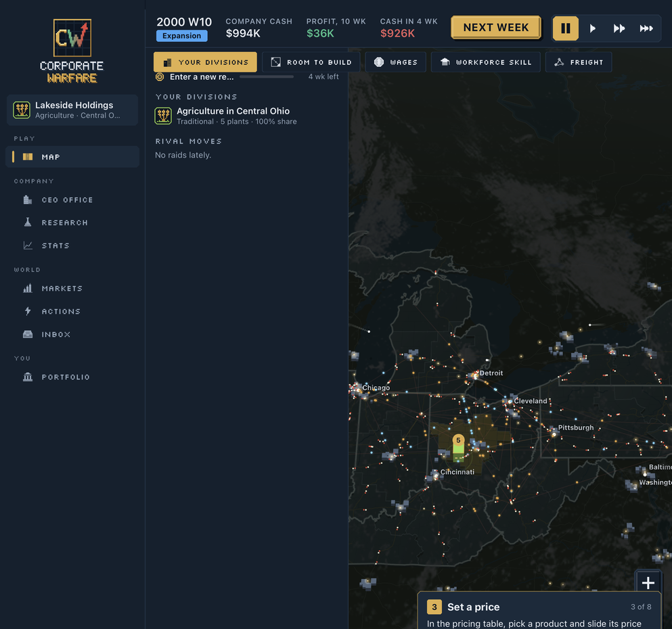The width and height of the screenshot is (672, 629).
Task: Click Cleveland on the map
Action: [530, 401]
